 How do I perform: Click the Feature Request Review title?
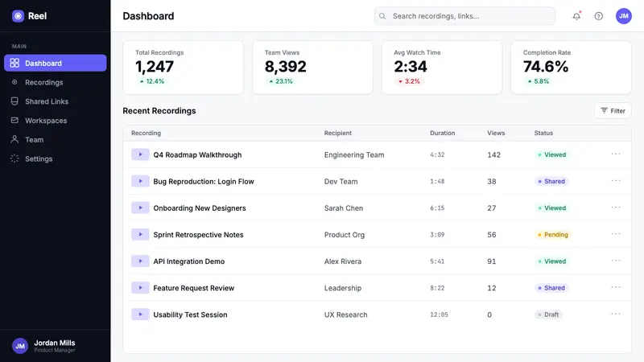click(x=193, y=288)
